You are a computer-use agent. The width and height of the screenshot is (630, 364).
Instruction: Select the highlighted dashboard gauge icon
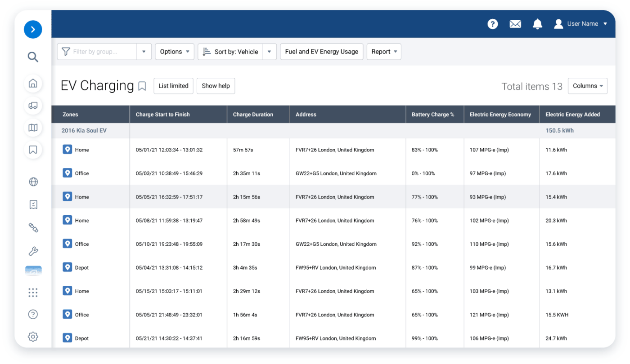coord(33,270)
